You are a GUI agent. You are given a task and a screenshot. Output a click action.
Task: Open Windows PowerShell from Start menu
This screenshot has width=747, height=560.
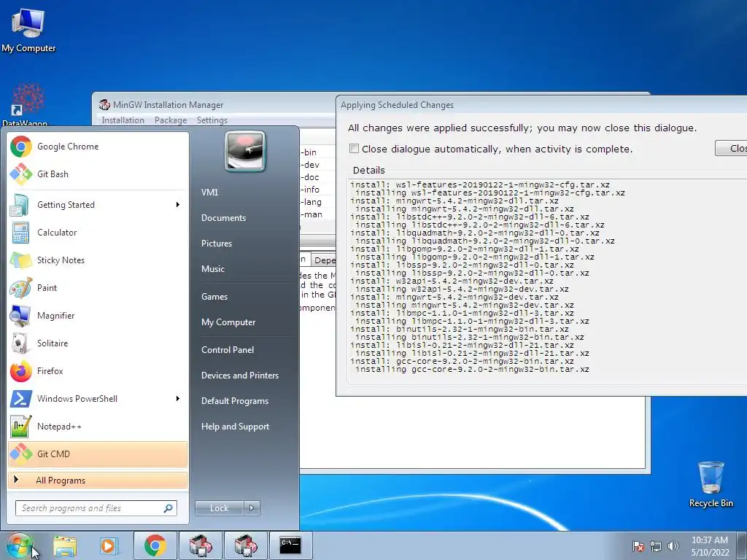click(98, 399)
